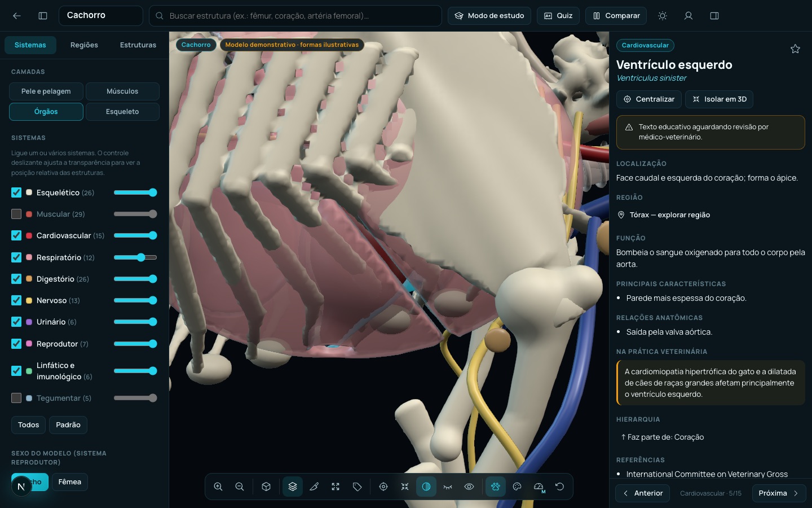
Task: Uncheck the Nervoso system checkbox
Action: [x=16, y=300]
